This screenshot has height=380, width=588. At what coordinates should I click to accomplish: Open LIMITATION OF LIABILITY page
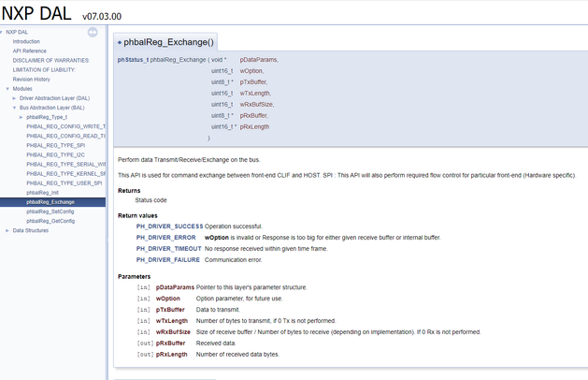pos(44,70)
